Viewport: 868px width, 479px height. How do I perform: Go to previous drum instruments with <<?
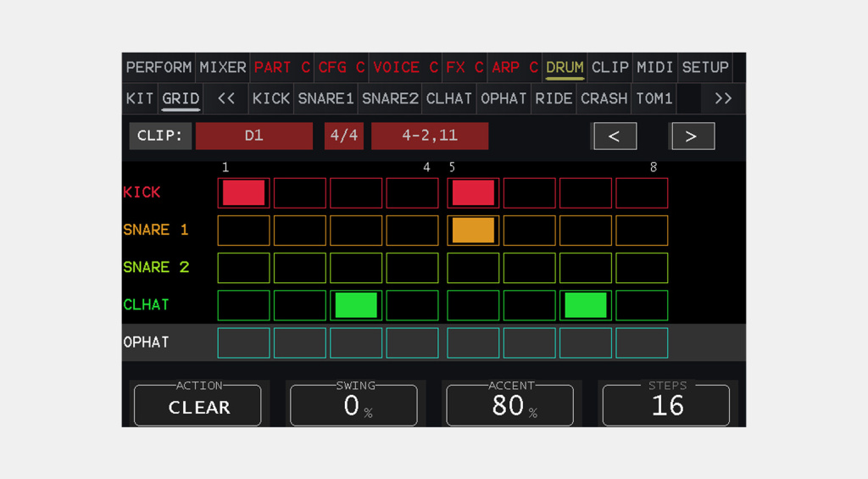(x=225, y=98)
